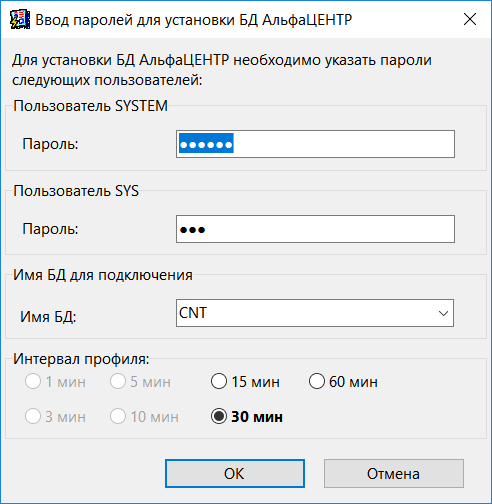Click the Интервал профиля group heading

81,359
